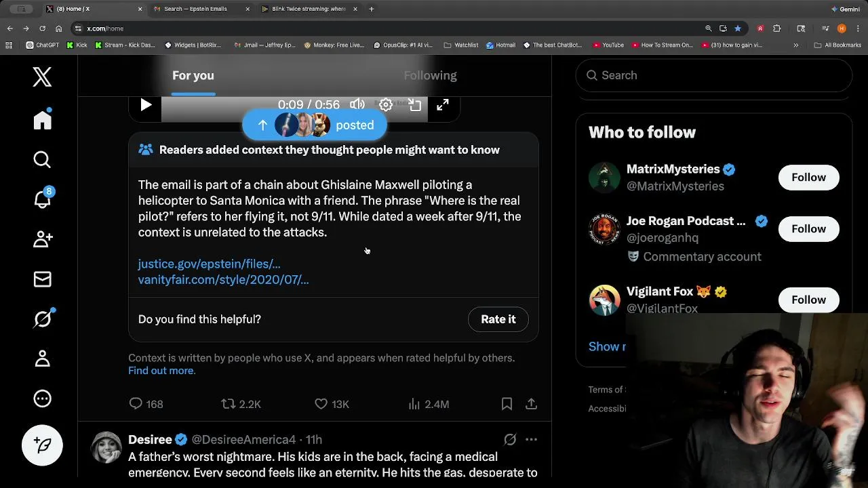
Task: Click the x.com/home address bar
Action: coord(387,28)
